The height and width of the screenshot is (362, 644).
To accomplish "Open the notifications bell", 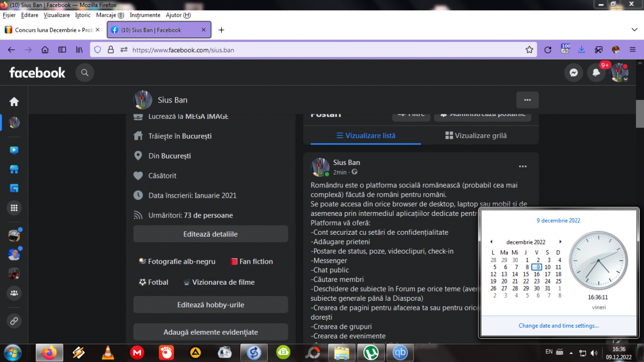I will (596, 73).
